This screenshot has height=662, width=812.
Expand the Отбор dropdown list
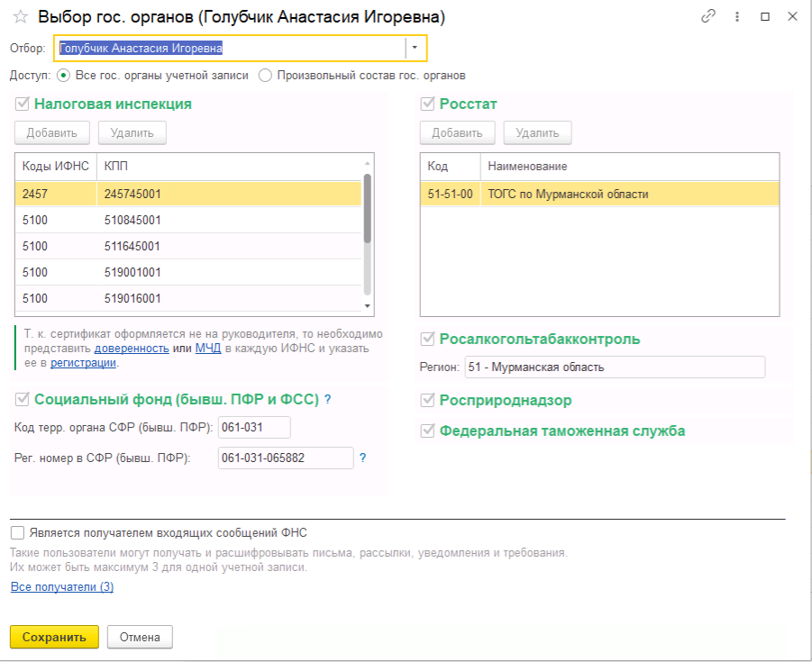415,48
